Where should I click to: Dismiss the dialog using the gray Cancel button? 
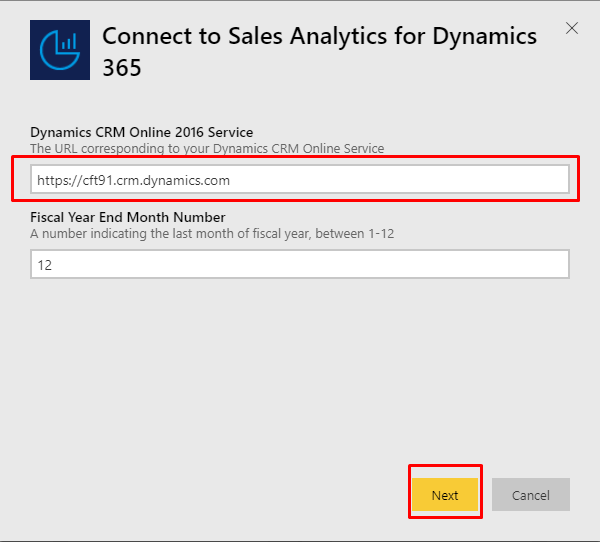(x=531, y=495)
